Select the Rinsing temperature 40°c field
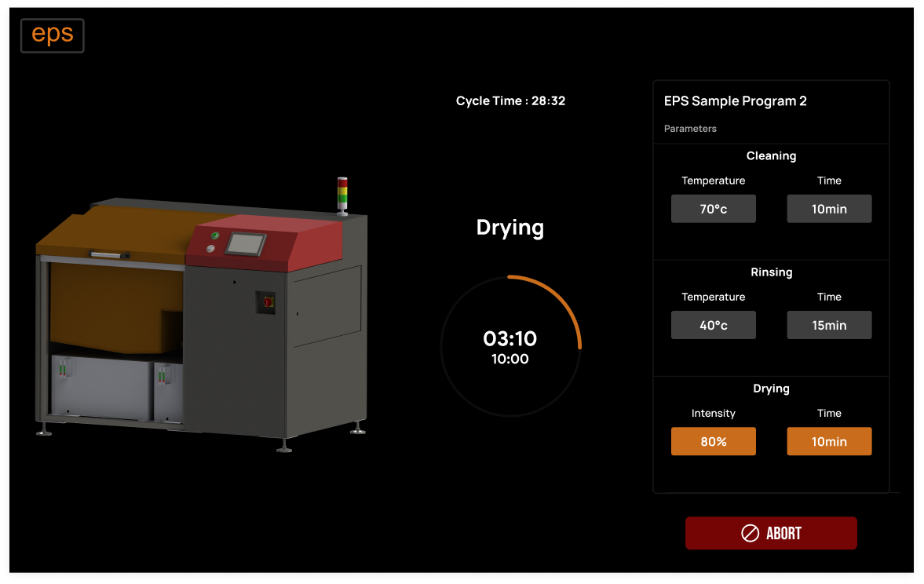924x584 pixels. point(713,325)
